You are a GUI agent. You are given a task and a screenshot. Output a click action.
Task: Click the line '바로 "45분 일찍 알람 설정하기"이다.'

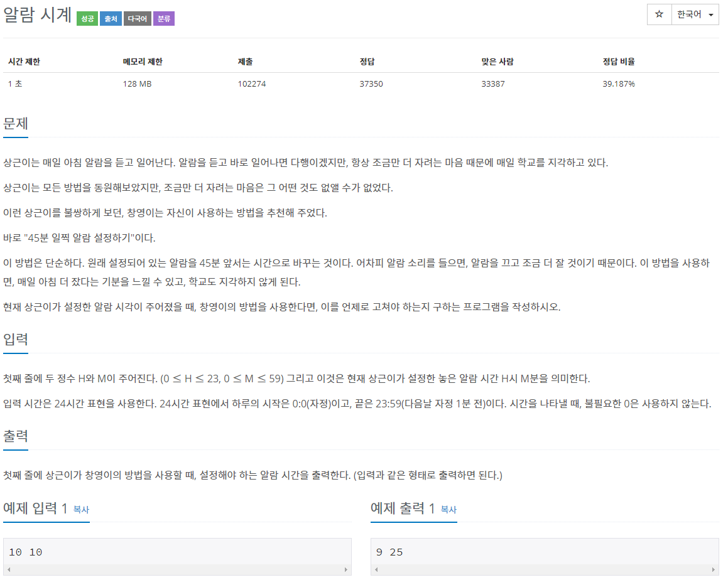tap(79, 238)
